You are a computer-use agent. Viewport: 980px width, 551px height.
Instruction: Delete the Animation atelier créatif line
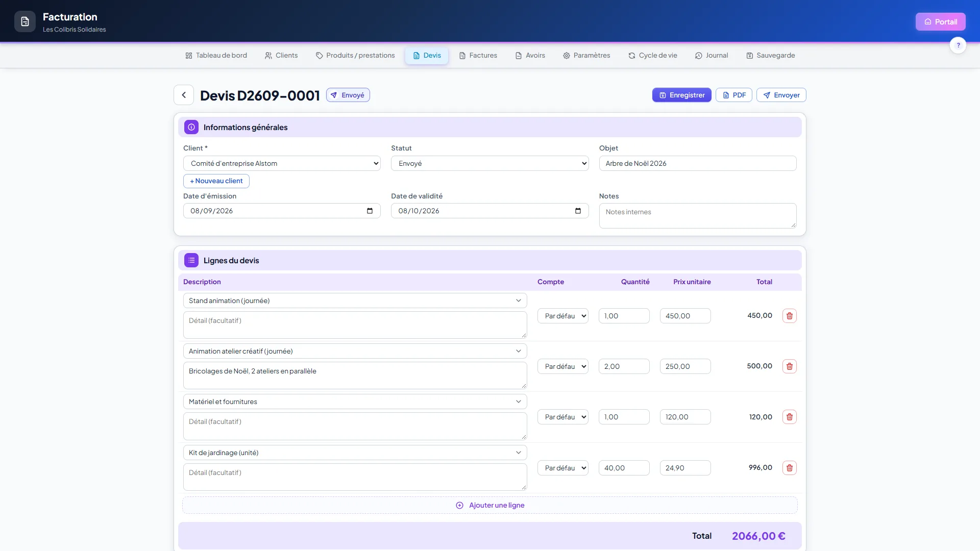point(790,366)
